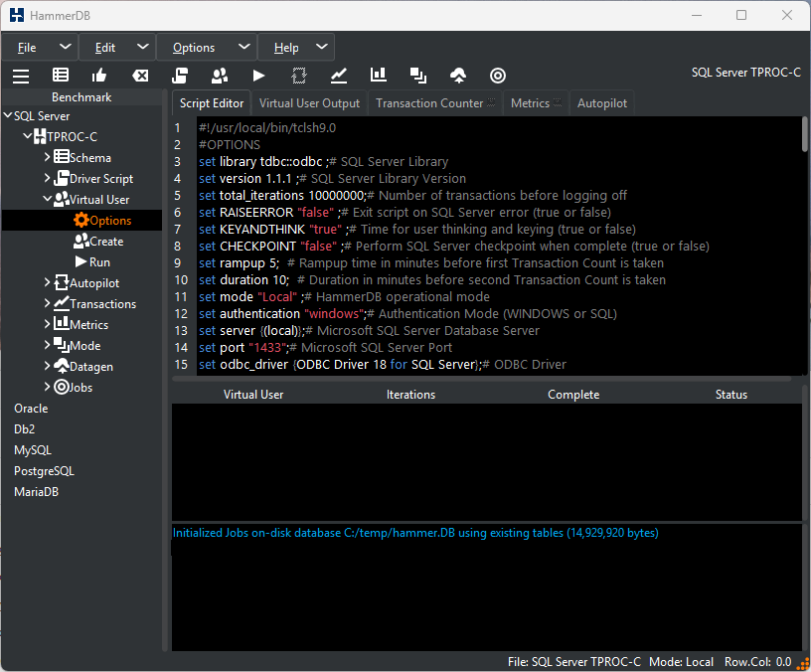Screen dimensions: 811x672
Task: Open the Edit menu
Action: (x=105, y=48)
